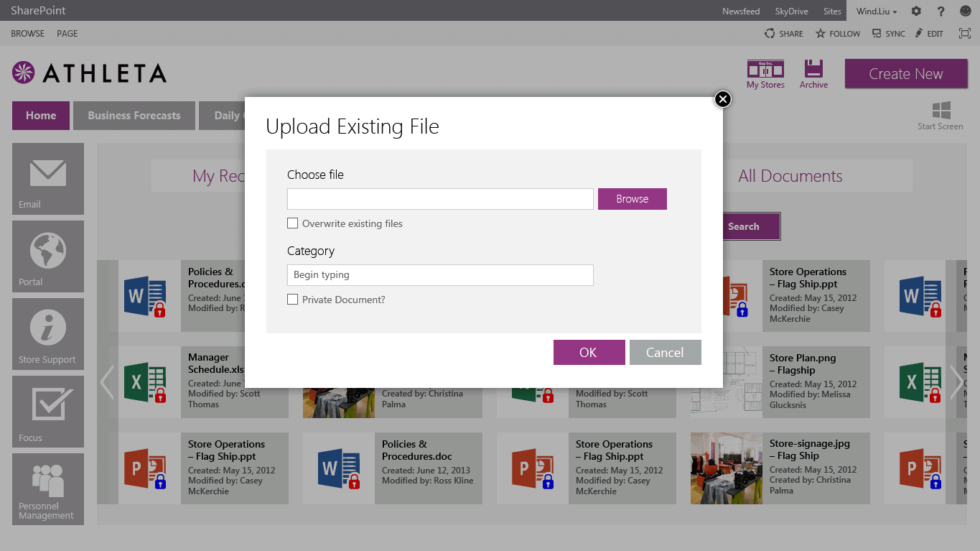980x551 pixels.
Task: Click the smiley feedback icon
Action: point(966,11)
